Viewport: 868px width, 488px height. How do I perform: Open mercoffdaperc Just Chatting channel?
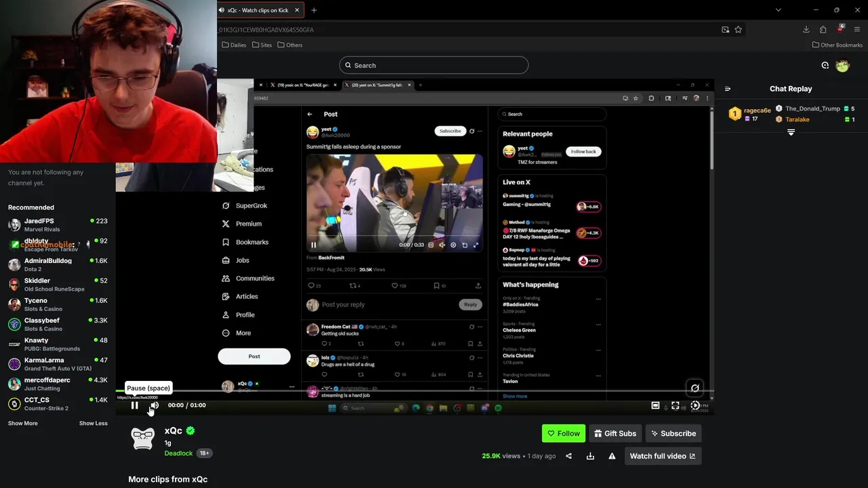(58, 384)
